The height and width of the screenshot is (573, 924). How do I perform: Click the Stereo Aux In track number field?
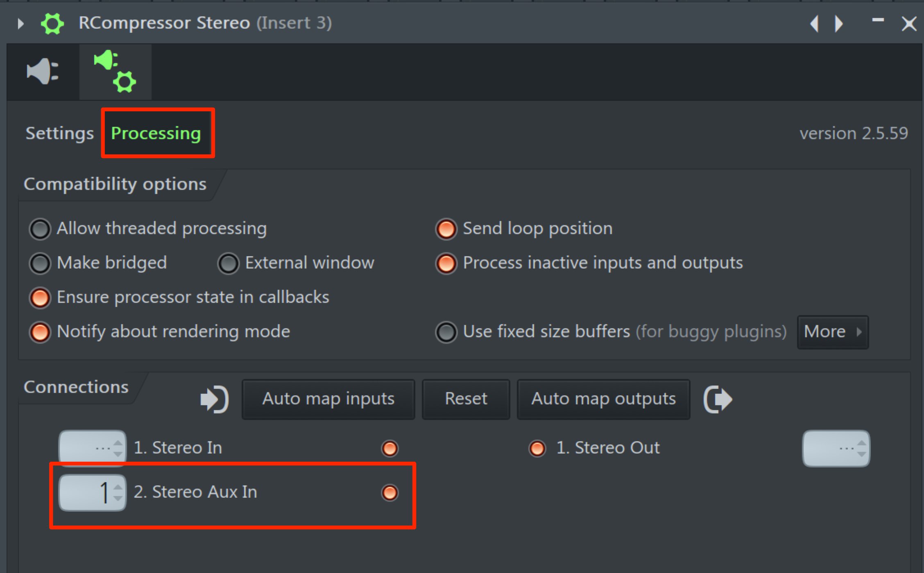pos(93,492)
